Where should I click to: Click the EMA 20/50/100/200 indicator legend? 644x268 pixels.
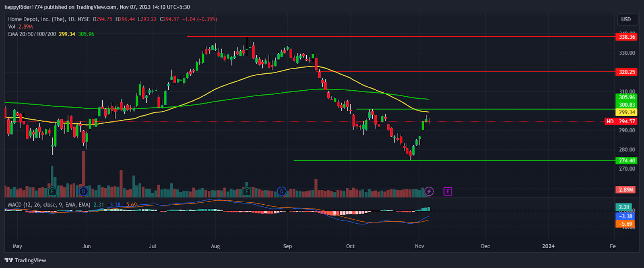(x=32, y=34)
